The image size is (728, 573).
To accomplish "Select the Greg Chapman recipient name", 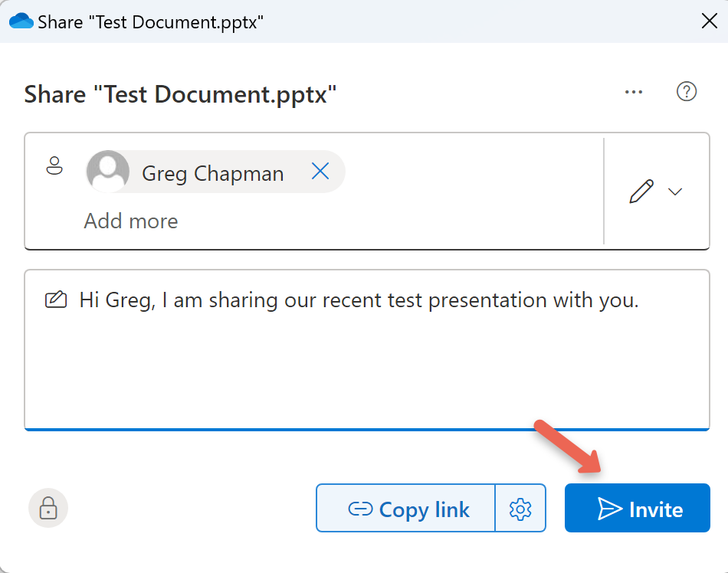I will coord(212,174).
